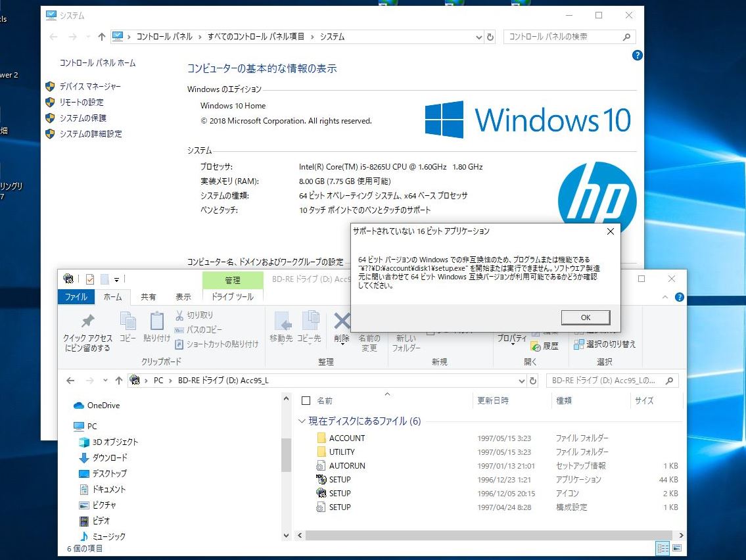Click Invert selection in ribbon

605,344
